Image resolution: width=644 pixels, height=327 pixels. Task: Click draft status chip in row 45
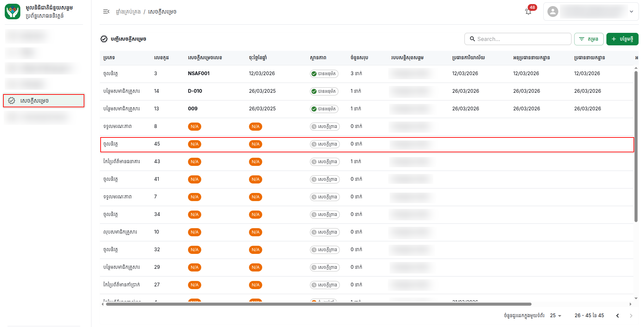pyautogui.click(x=325, y=144)
